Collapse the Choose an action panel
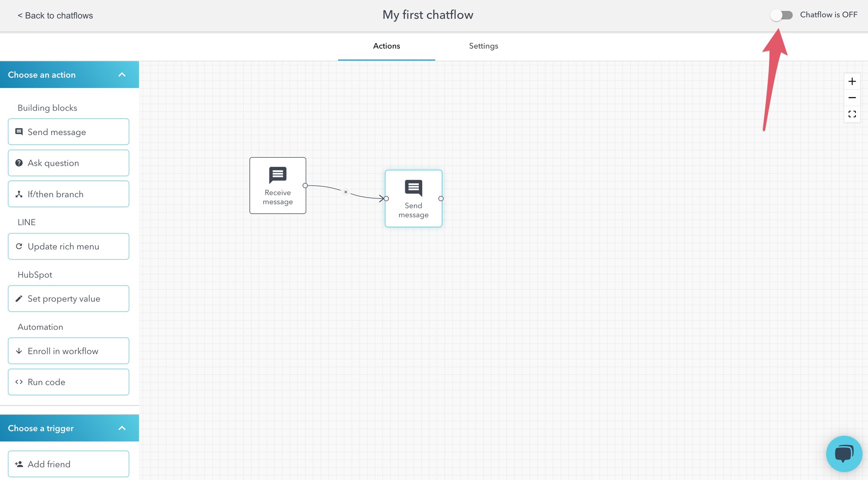This screenshot has height=480, width=868. coord(122,74)
